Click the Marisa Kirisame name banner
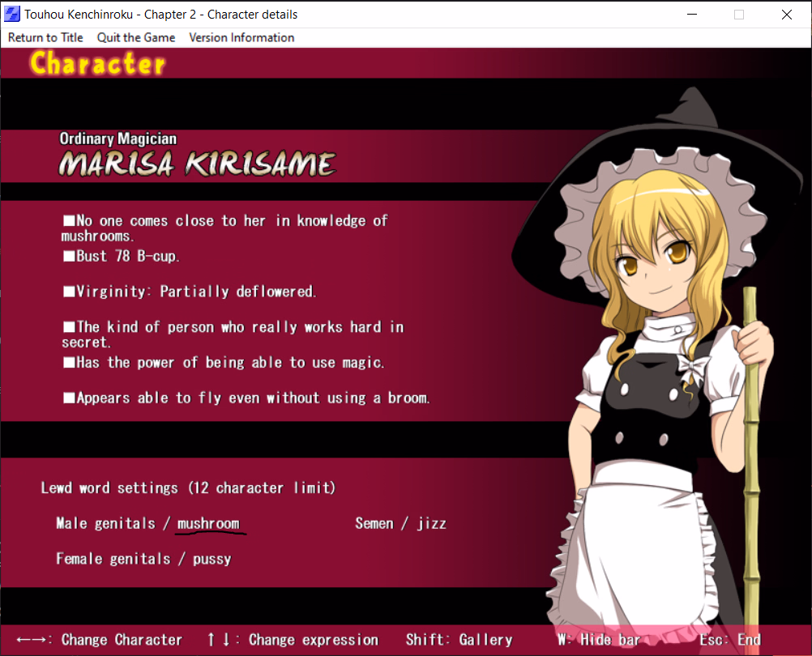 pos(197,164)
